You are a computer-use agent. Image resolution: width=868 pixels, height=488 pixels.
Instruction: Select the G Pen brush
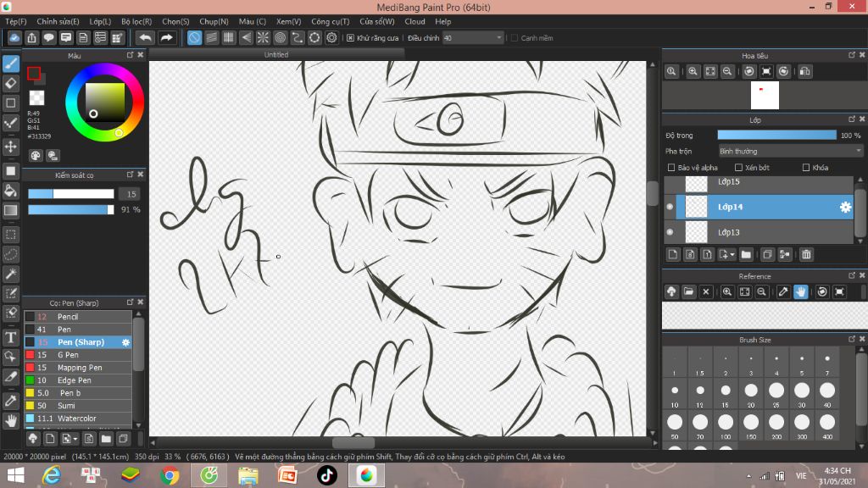(77, 355)
